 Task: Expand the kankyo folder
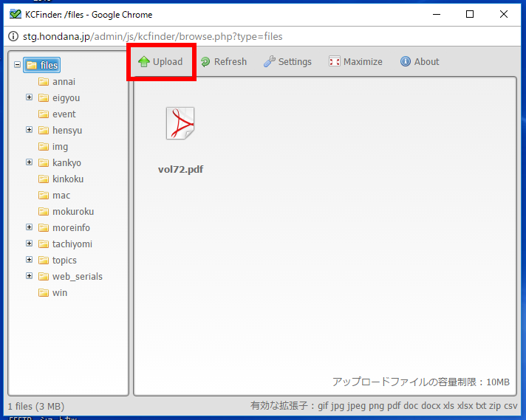(x=30, y=162)
